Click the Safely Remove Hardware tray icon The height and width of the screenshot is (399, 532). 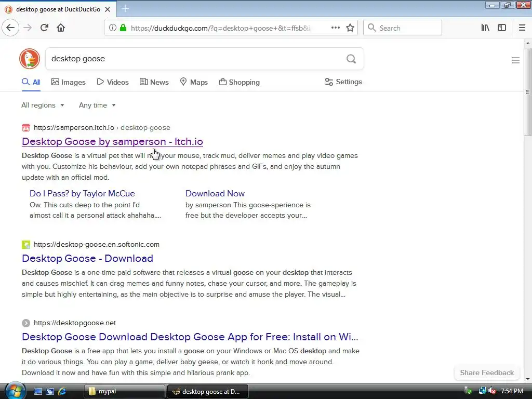click(468, 391)
